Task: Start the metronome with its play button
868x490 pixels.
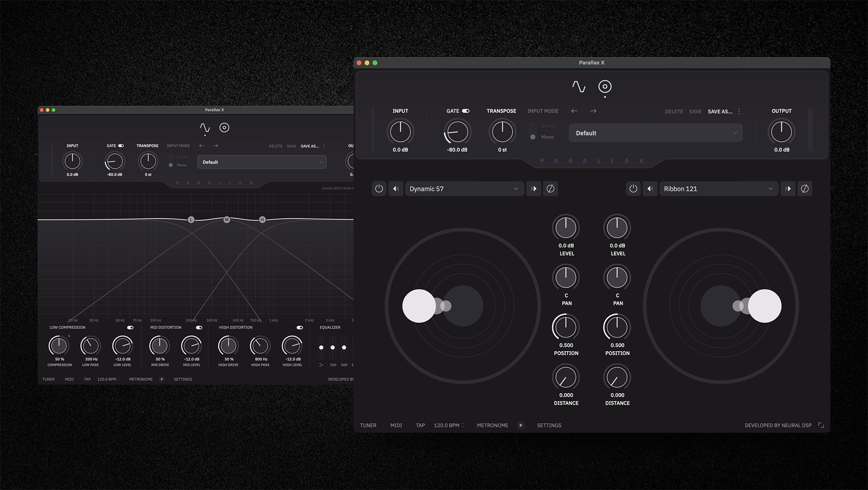Action: [521, 425]
